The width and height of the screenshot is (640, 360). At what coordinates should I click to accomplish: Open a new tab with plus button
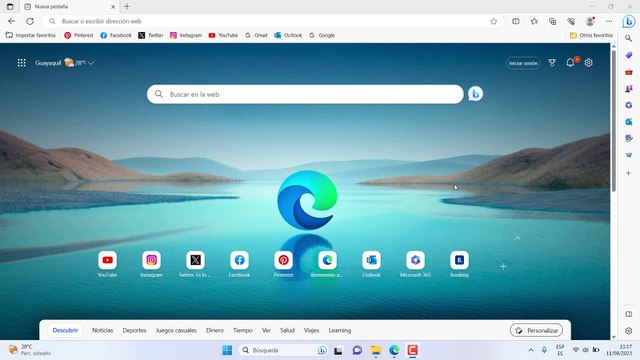(x=127, y=7)
